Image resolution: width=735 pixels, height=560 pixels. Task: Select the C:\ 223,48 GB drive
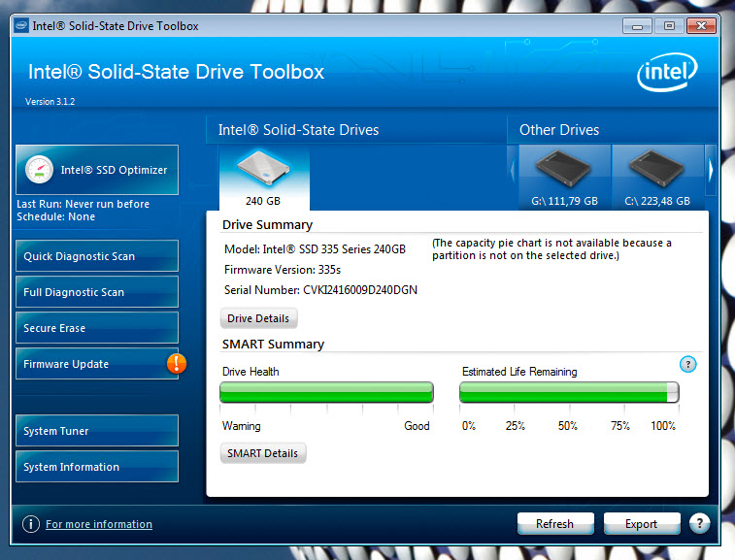point(657,178)
